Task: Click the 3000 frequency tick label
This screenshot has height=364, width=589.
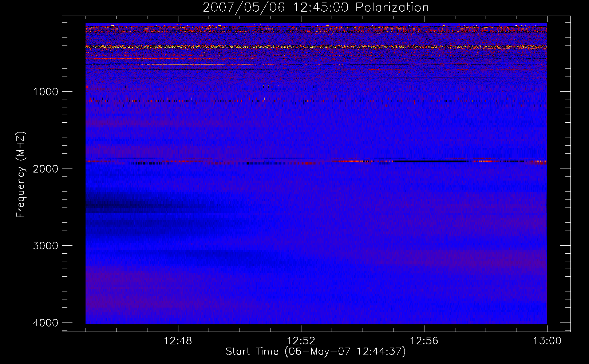Action: pos(46,246)
